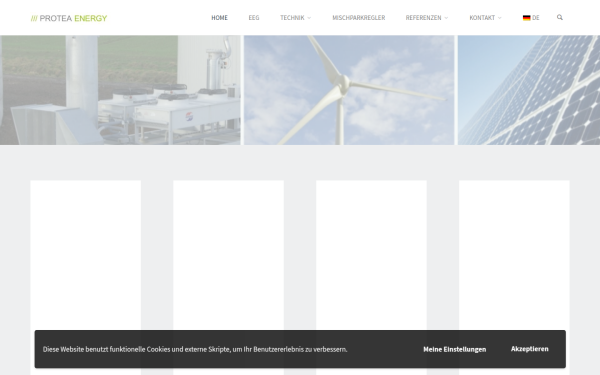Viewport: 600px width, 375px height.
Task: Click the Technik menu label
Action: 292,18
